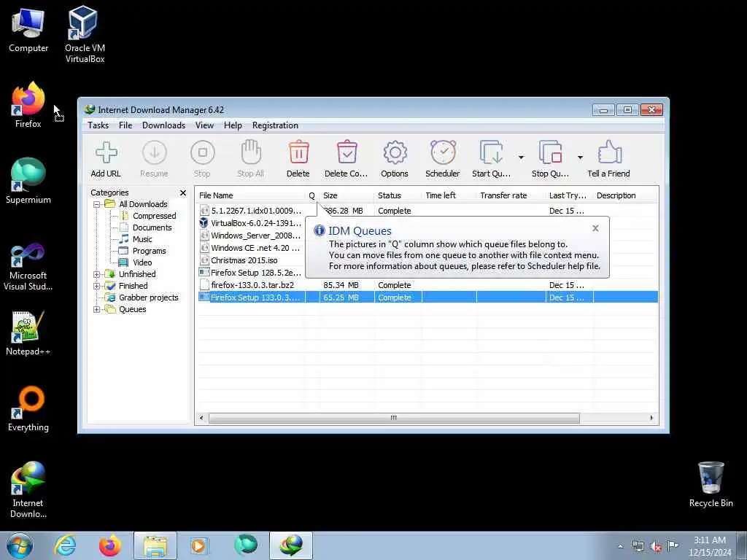Open the Help menu
The height and width of the screenshot is (560, 747).
coord(233,125)
